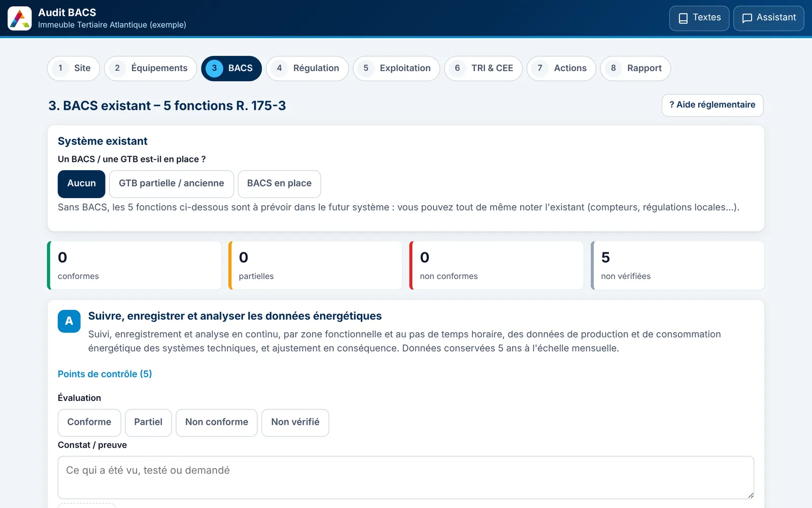Click heading '3. BACS existant – 5 fonctions R. 175-3'
812x508 pixels.
[167, 106]
